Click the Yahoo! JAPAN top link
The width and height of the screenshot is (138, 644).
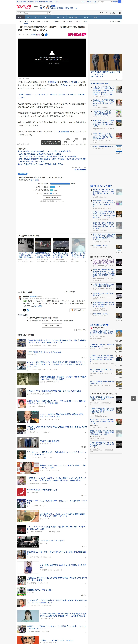point(86,2)
